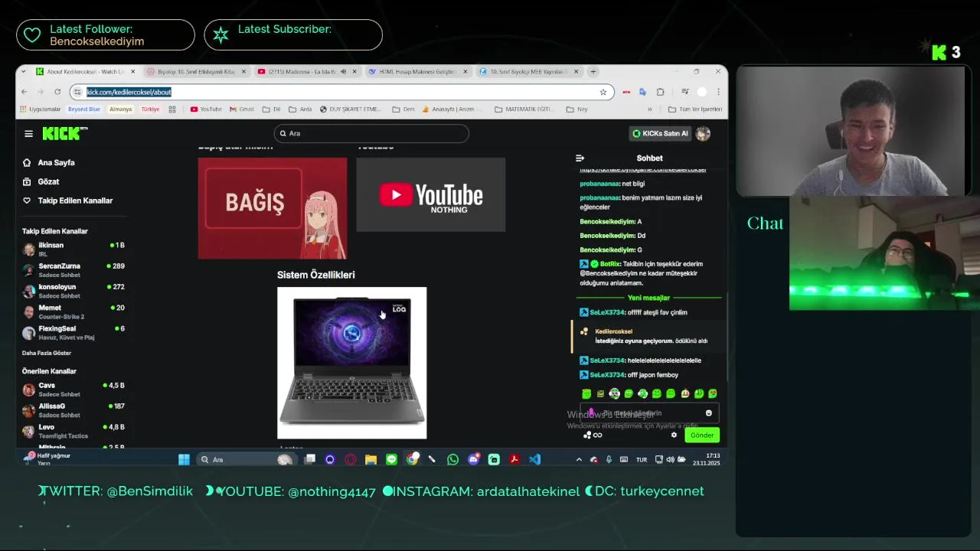Open chat settings gear icon

click(674, 435)
